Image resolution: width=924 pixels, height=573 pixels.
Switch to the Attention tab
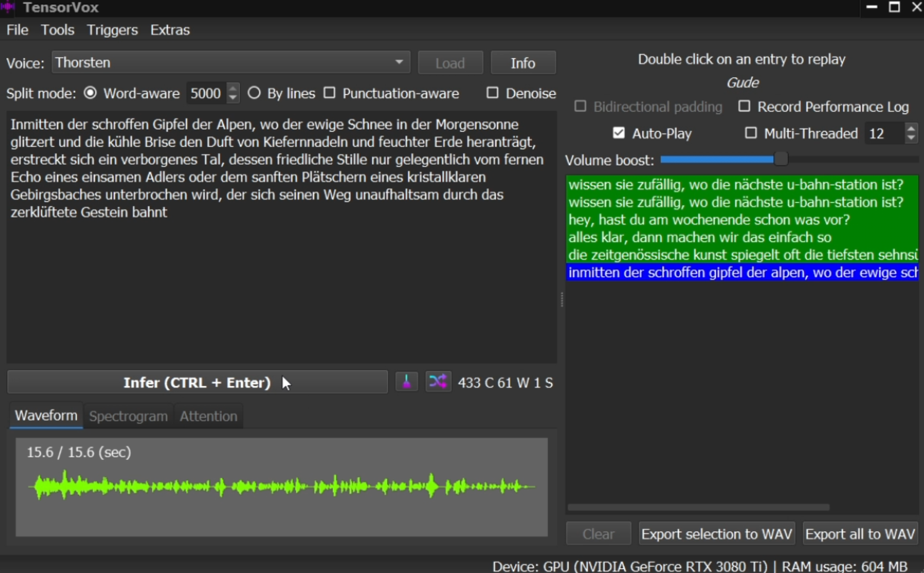208,416
